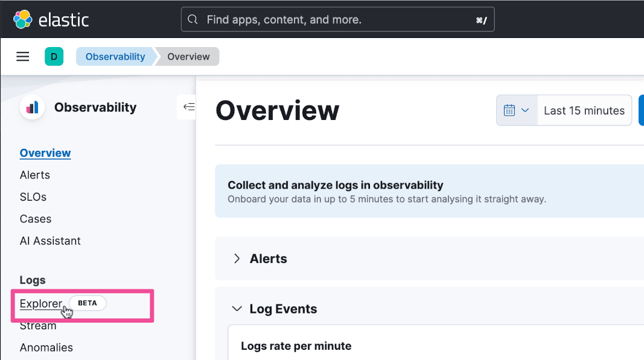
Task: Go to SLOs page
Action: coord(33,197)
